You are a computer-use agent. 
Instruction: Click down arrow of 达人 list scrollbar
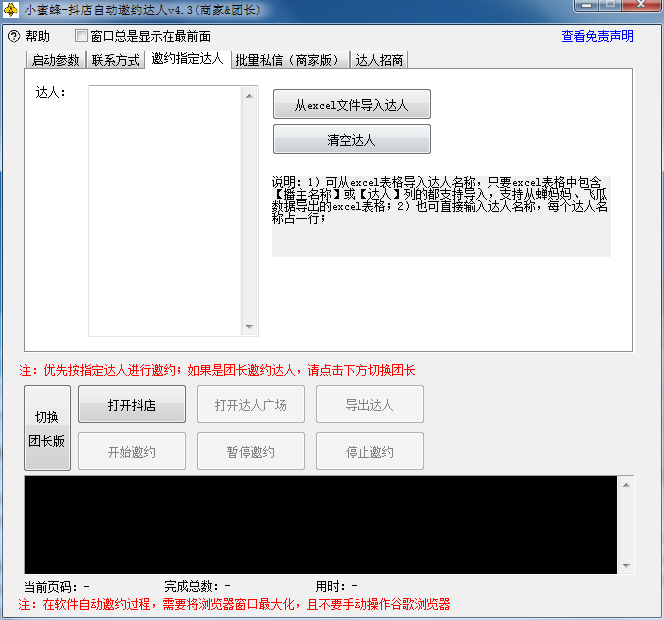point(249,327)
